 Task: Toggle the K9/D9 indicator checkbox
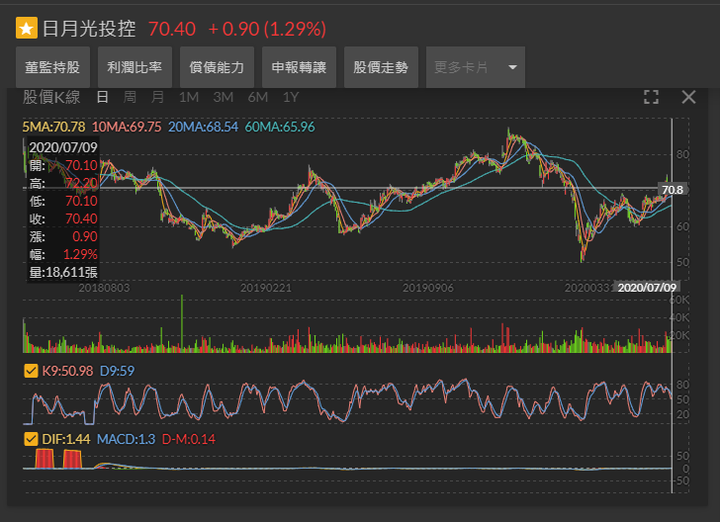[x=31, y=370]
